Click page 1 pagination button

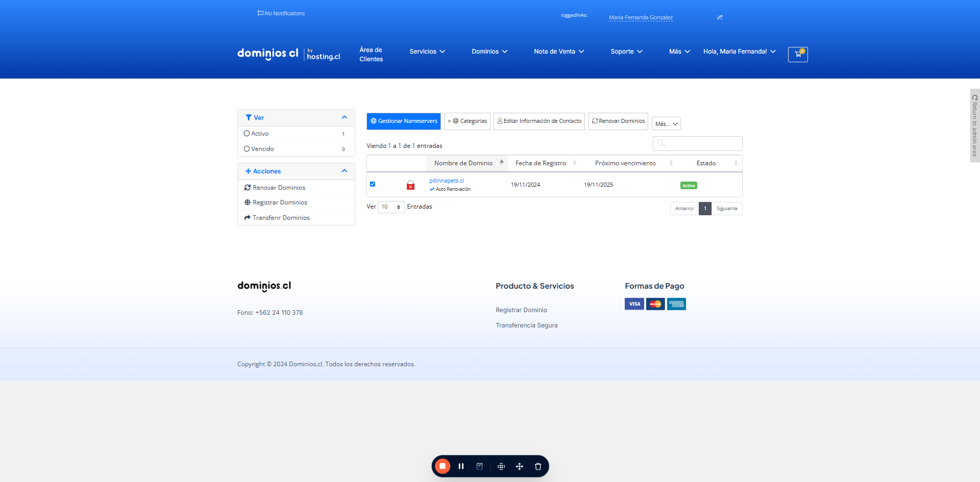pyautogui.click(x=705, y=209)
